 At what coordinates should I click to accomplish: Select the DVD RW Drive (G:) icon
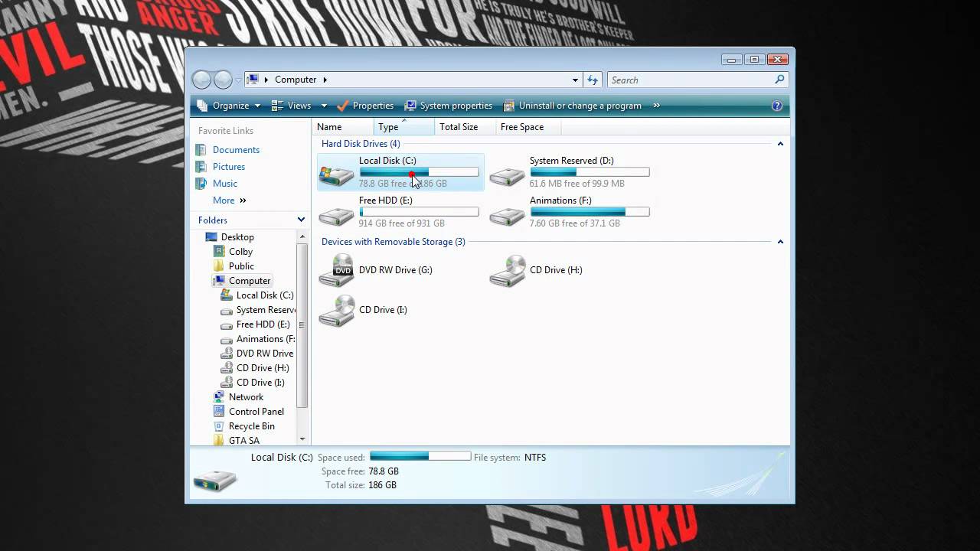[337, 270]
